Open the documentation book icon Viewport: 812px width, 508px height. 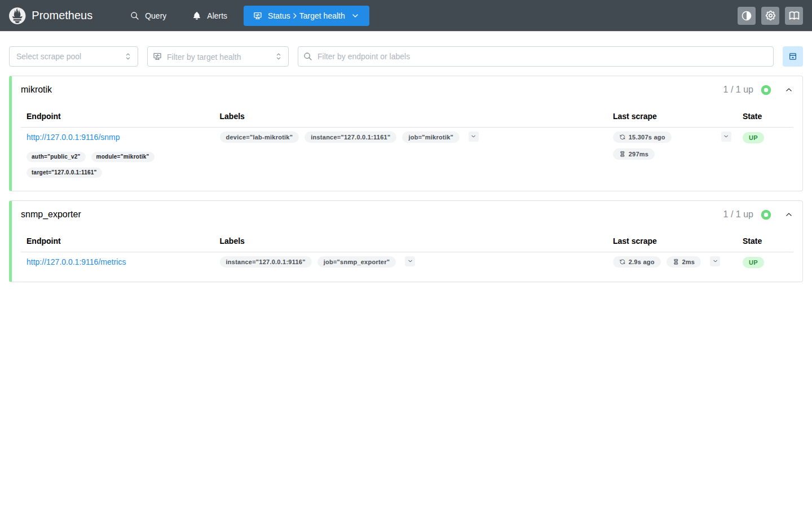pos(794,16)
